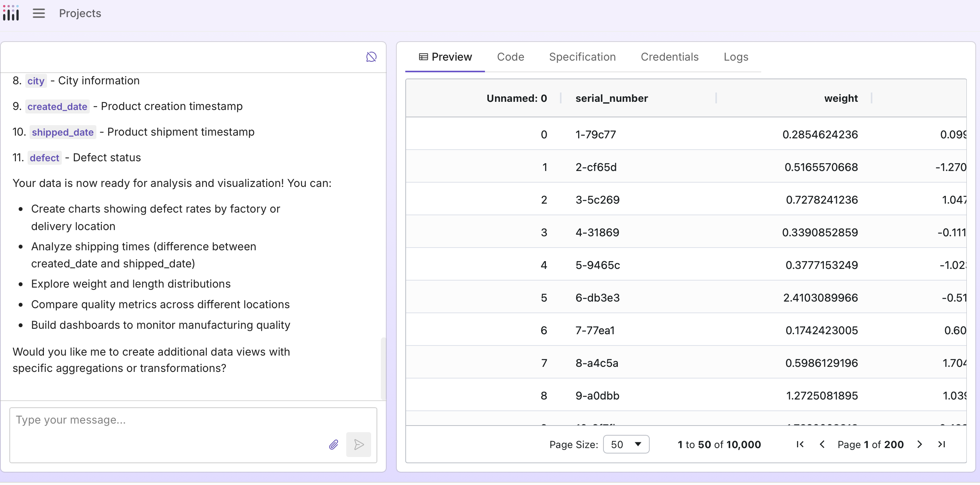
Task: Click weight value 1.2725081895
Action: coord(822,396)
